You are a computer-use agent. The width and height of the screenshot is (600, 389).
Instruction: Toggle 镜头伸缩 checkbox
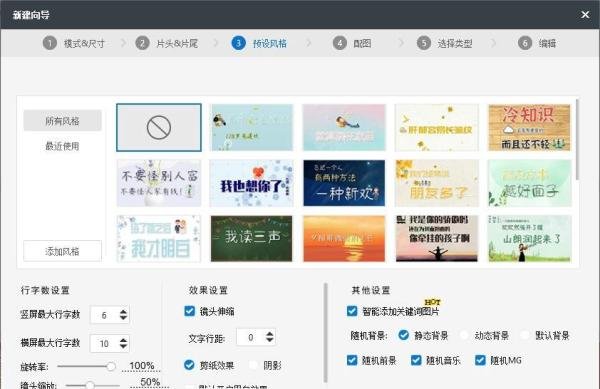tap(189, 311)
